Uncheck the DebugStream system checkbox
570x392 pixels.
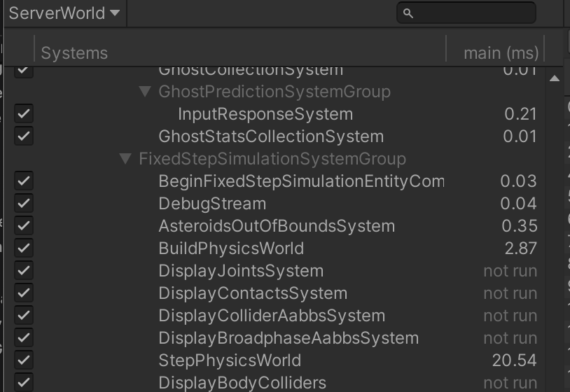click(24, 204)
